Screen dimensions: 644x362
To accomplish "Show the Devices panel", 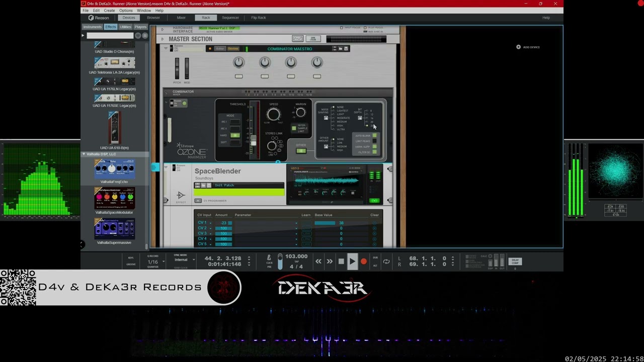I will pyautogui.click(x=129, y=18).
